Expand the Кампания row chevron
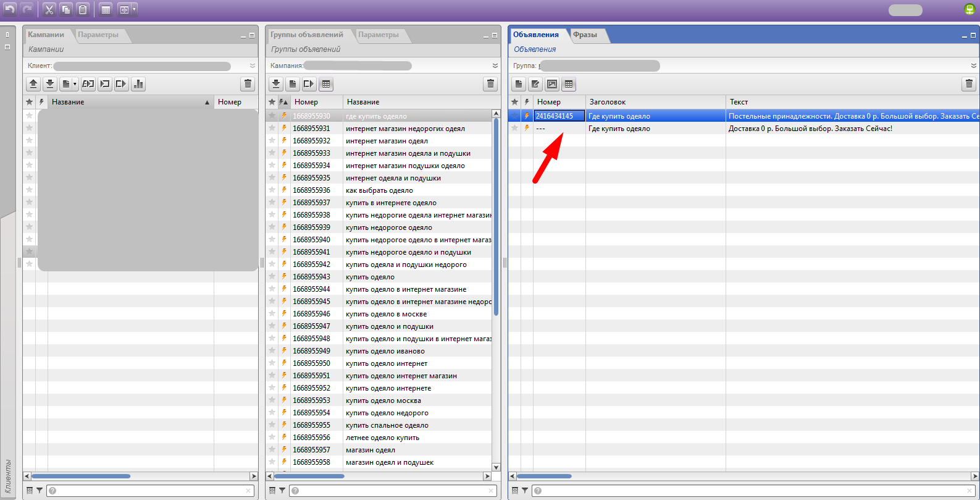 (x=495, y=66)
